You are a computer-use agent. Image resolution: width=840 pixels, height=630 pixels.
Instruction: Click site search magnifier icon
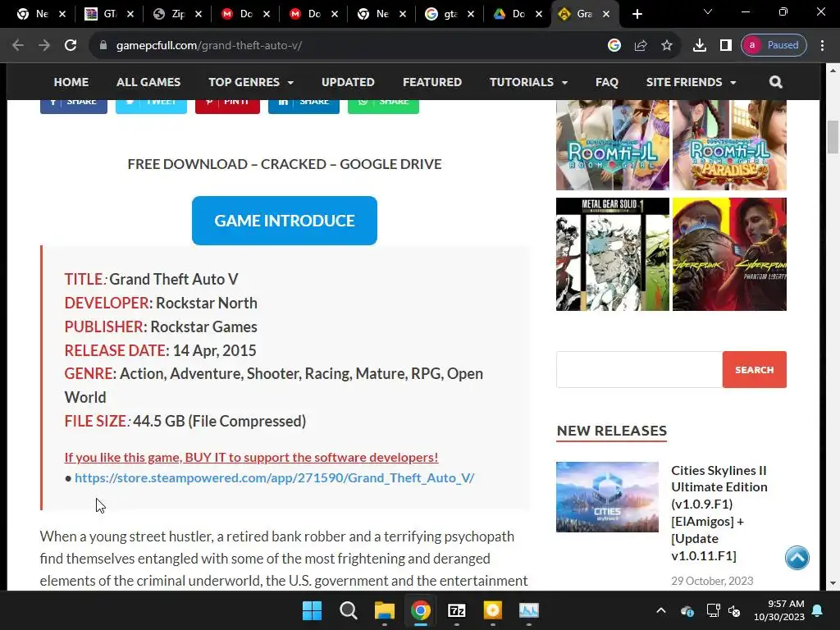(775, 82)
